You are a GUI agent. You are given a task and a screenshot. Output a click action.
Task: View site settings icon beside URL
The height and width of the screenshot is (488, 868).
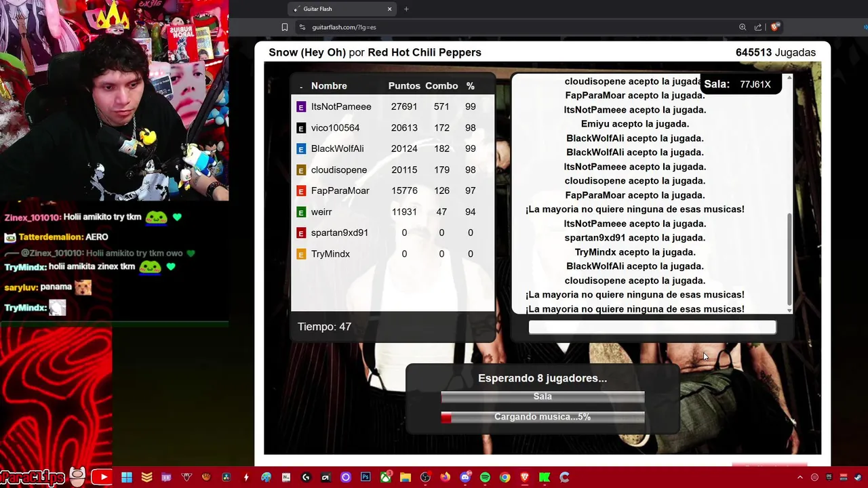302,27
